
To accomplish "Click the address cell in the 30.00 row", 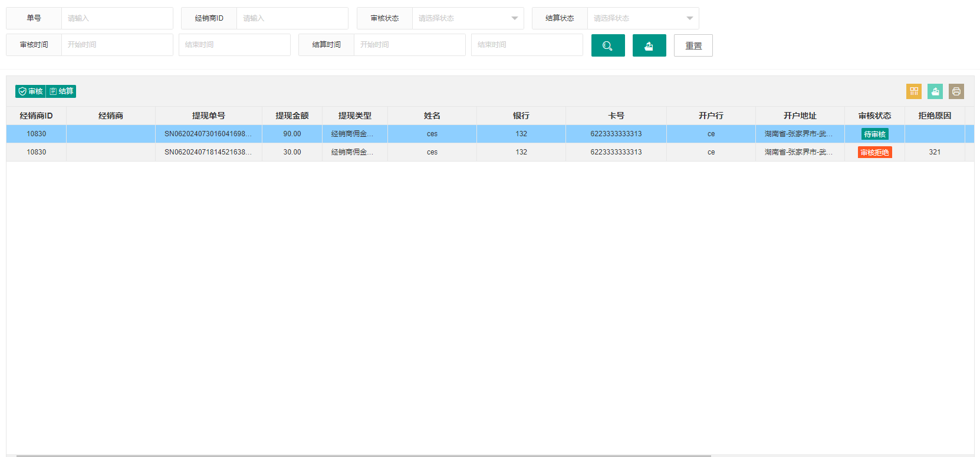I will point(800,152).
